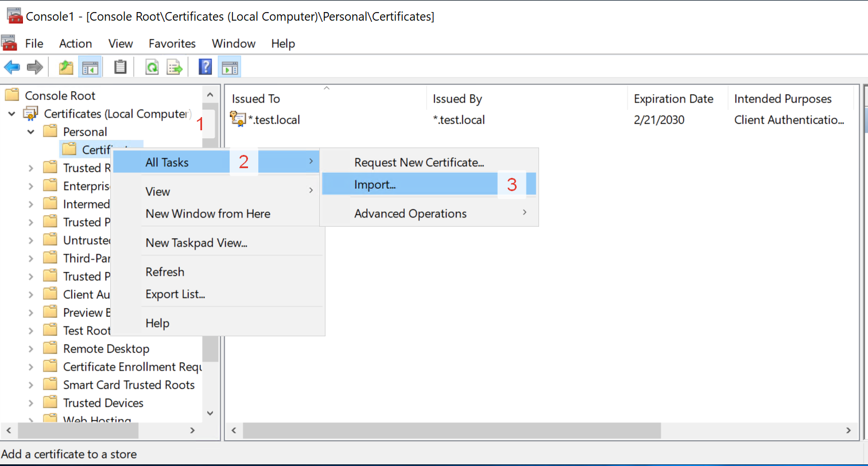Click the Remote Desktop folder icon
The width and height of the screenshot is (868, 466).
click(x=51, y=348)
